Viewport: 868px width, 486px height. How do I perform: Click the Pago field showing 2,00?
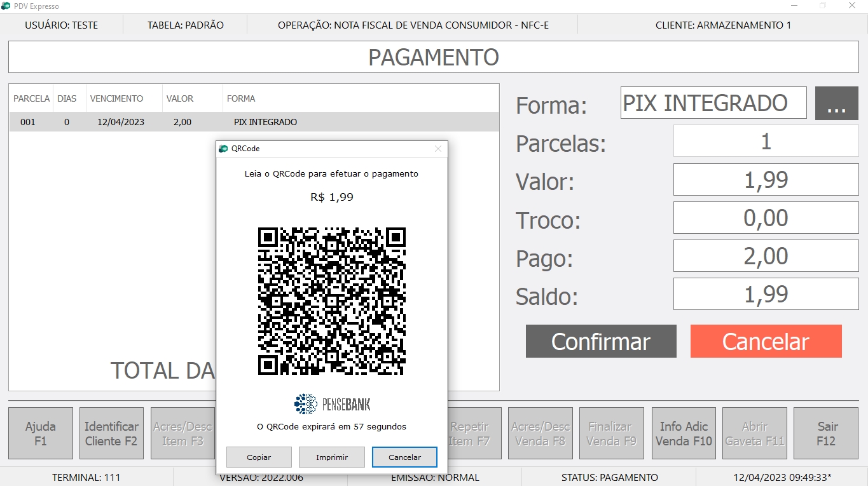click(x=766, y=256)
